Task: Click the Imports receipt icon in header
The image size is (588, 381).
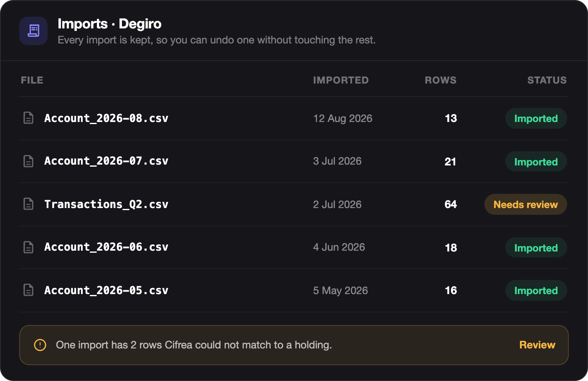Action: click(x=33, y=31)
